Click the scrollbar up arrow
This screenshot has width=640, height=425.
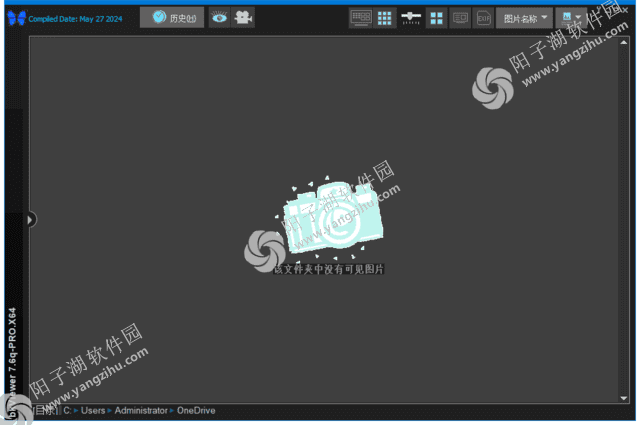624,42
